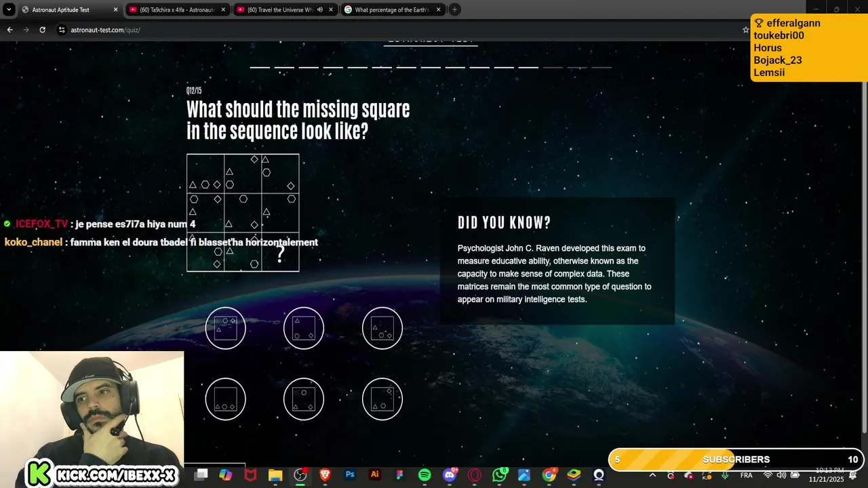Mute audio on Travel the Universe tab
Screen dimensions: 868x488
click(319, 9)
